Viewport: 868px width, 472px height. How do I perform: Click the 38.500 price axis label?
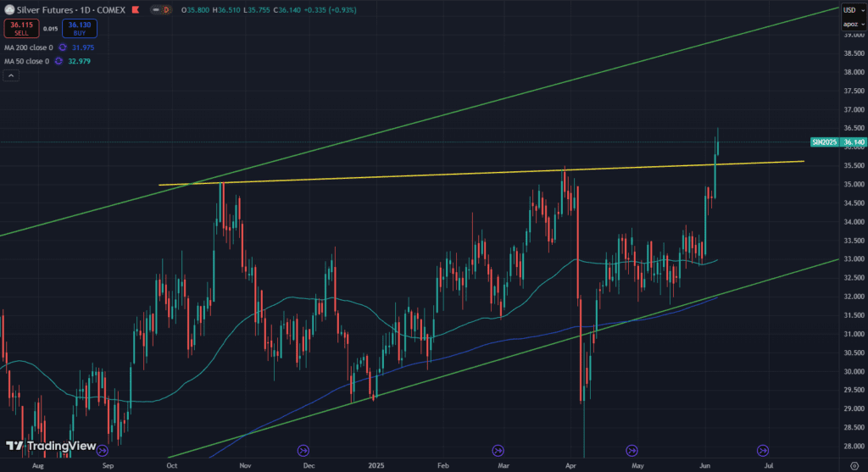[854, 53]
